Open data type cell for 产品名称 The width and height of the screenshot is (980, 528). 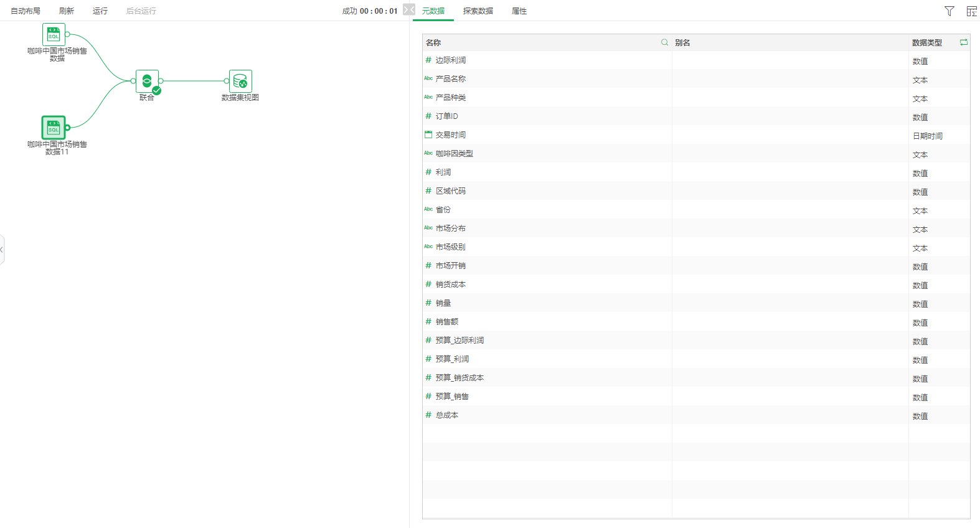coord(920,80)
